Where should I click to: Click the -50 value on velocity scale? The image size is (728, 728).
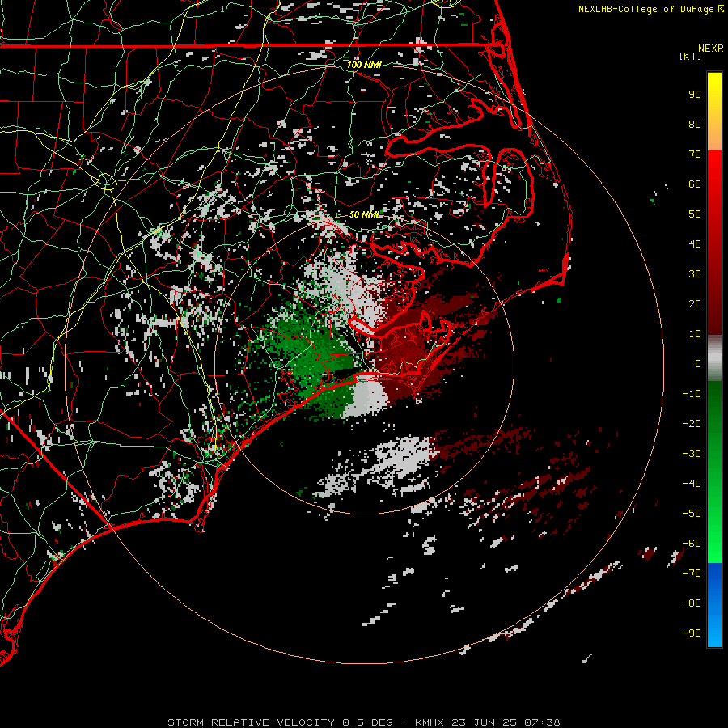point(692,514)
